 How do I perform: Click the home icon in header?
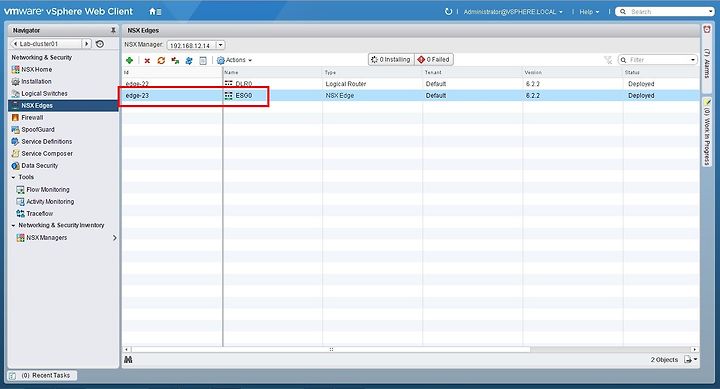tap(155, 11)
